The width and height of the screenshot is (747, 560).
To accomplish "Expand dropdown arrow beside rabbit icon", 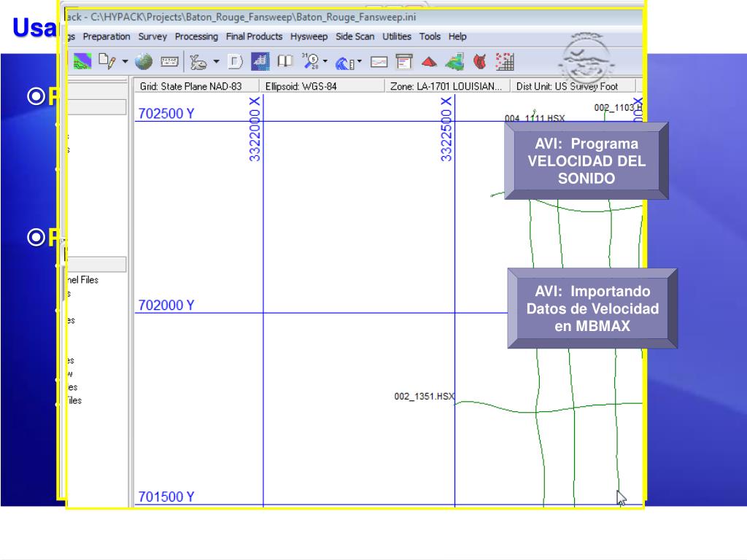I will click(216, 61).
